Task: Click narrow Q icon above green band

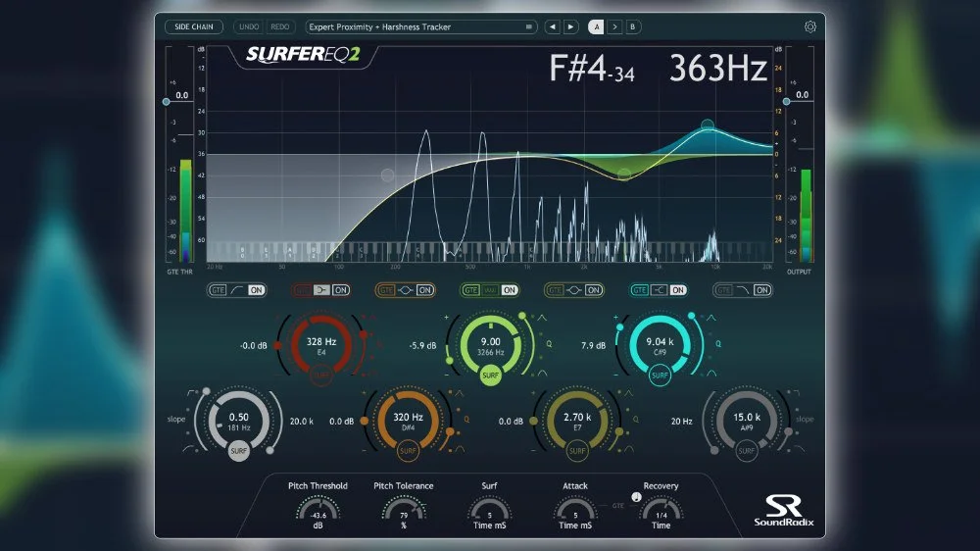Action: 542,318
